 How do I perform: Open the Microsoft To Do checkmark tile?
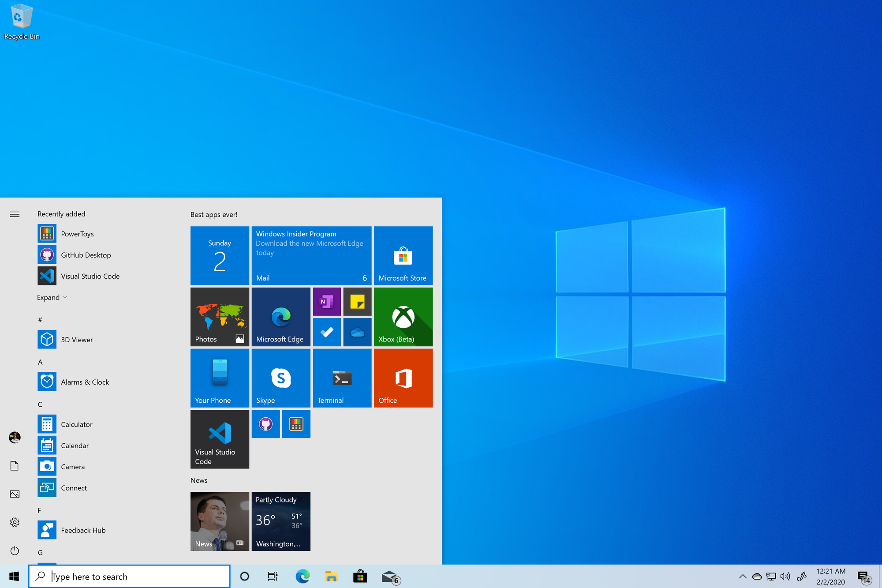coord(326,332)
